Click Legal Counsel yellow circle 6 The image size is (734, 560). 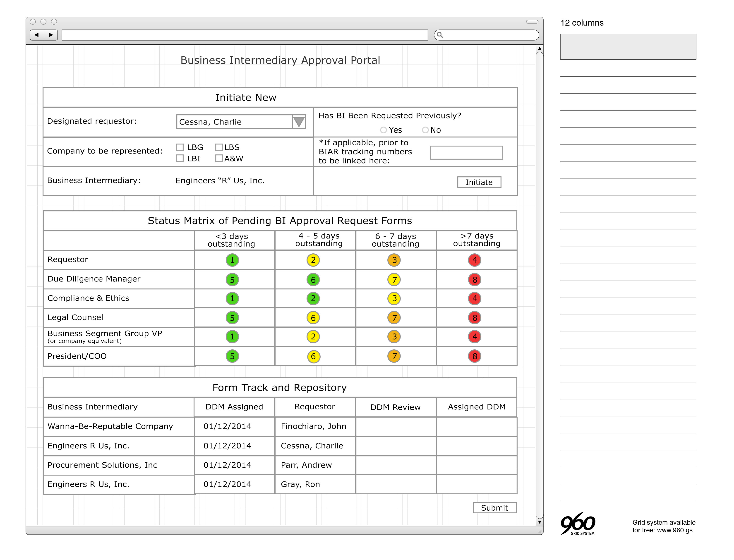coord(313,318)
